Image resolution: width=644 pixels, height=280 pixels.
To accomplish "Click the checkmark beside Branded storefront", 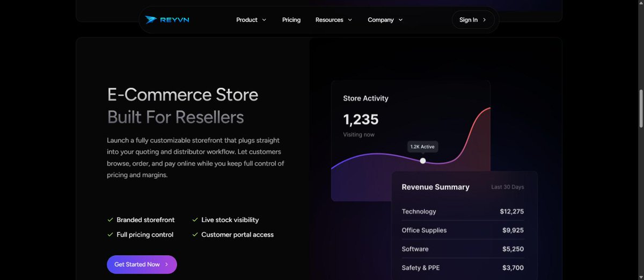I will 110,220.
